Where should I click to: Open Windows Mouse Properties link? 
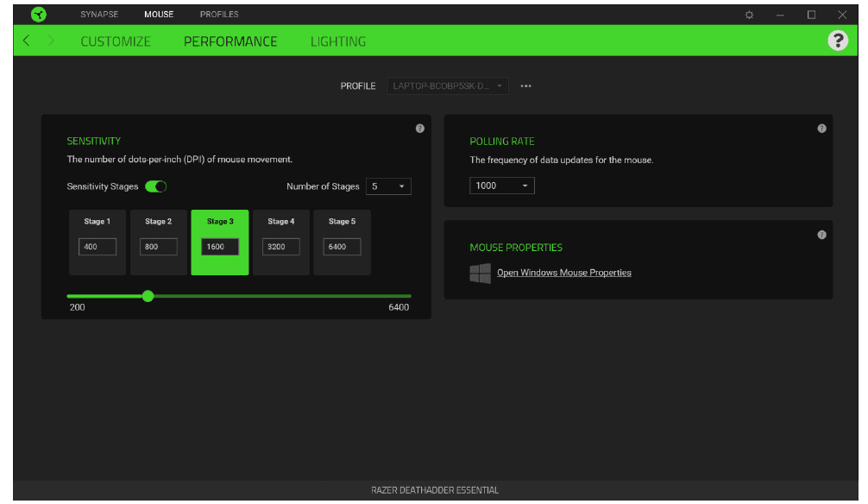(566, 273)
